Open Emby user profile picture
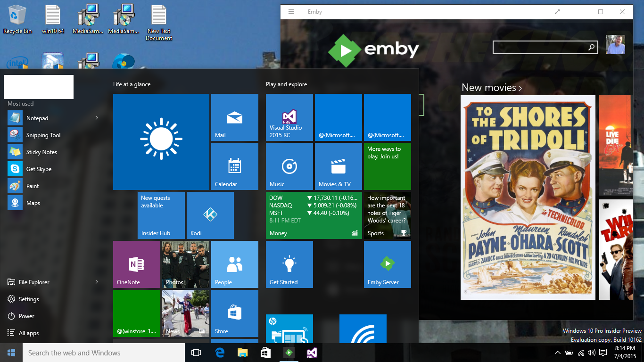This screenshot has height=362, width=644. tap(615, 44)
